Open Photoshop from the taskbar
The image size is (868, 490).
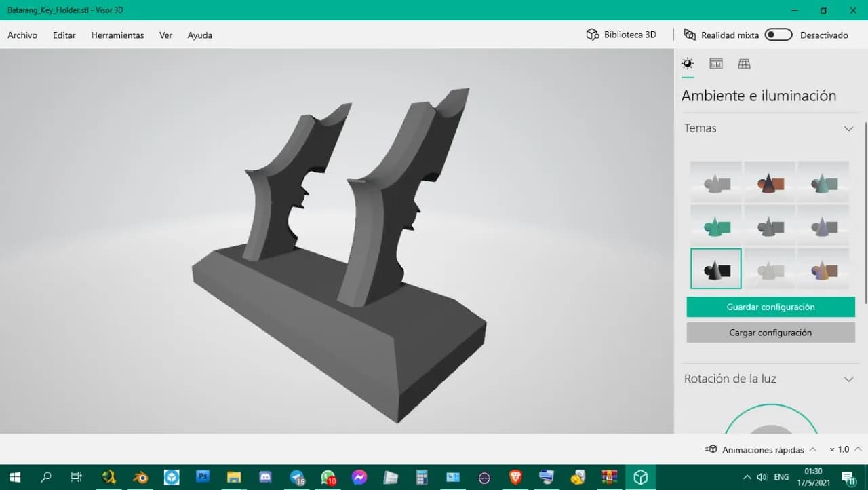pyautogui.click(x=203, y=477)
